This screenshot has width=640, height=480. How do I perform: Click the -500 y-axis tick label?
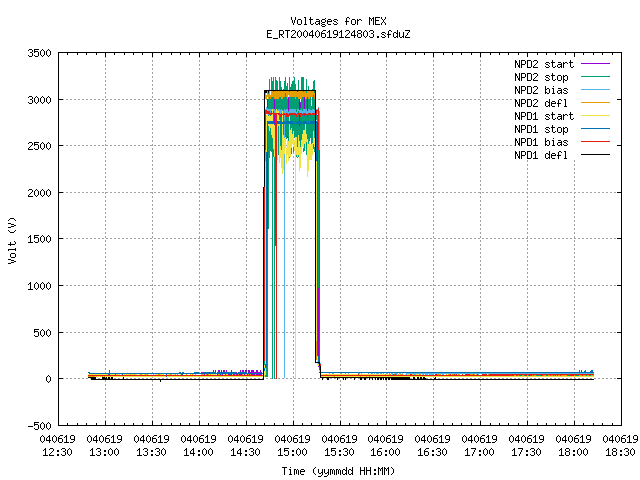point(39,426)
